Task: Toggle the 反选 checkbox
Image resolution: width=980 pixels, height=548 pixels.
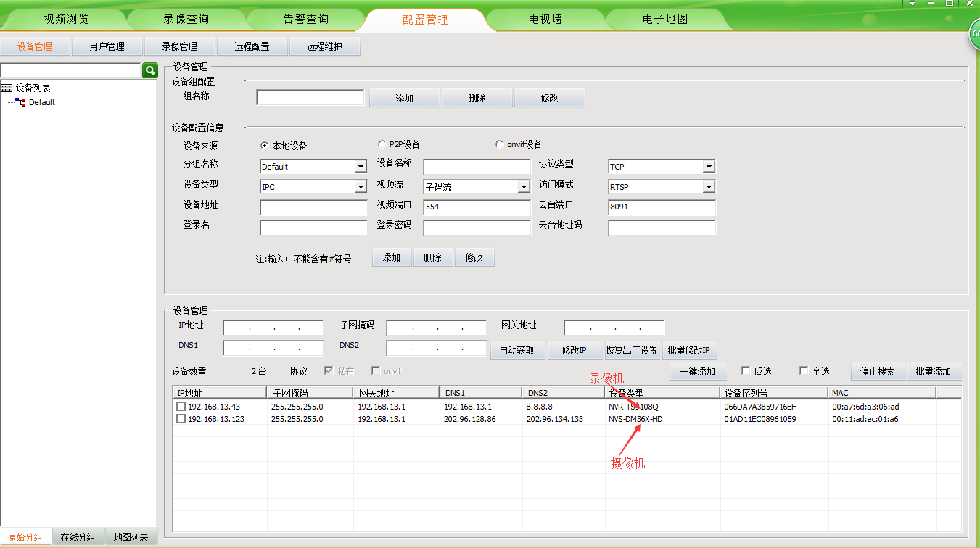Action: 746,371
